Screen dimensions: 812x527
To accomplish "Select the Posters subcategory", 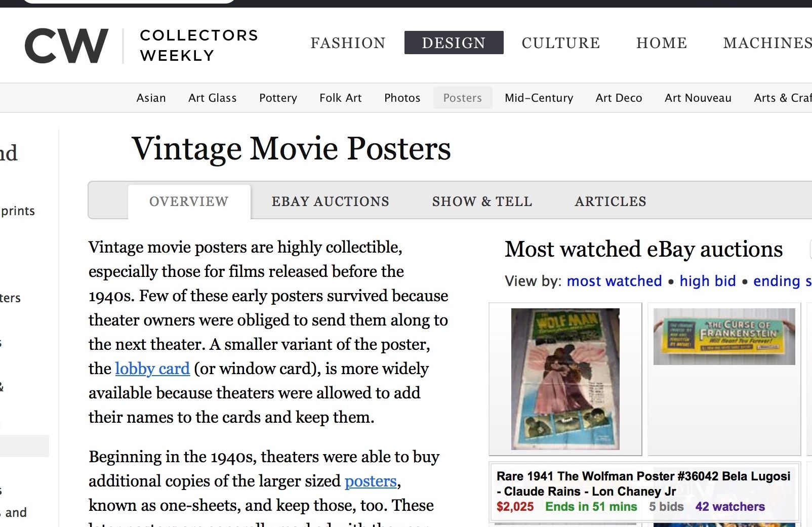I will pyautogui.click(x=462, y=98).
